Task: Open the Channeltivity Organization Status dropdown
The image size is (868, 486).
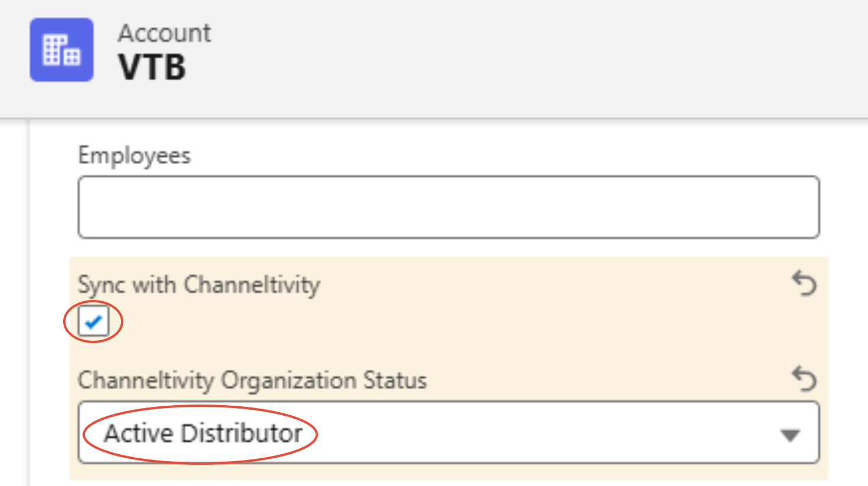Action: click(448, 433)
